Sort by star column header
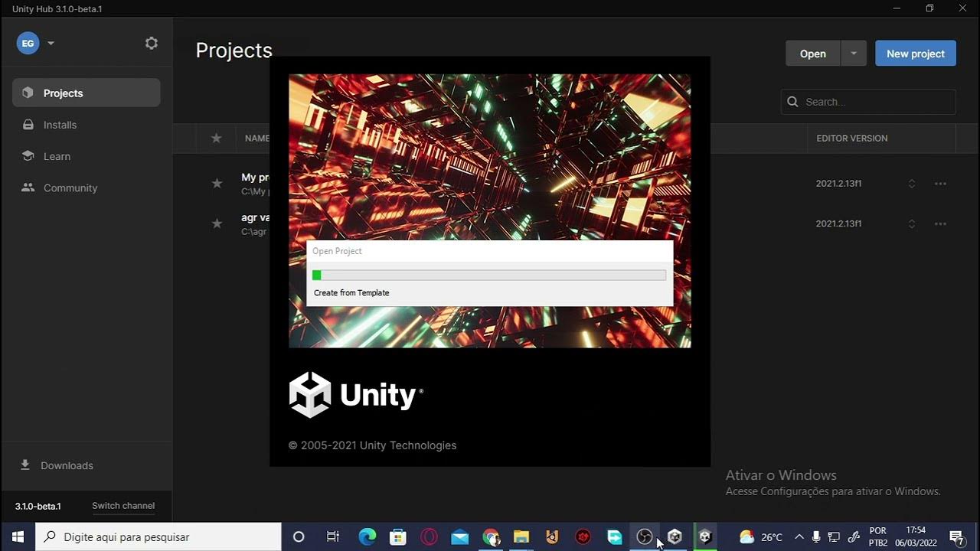This screenshot has height=551, width=980. [217, 139]
